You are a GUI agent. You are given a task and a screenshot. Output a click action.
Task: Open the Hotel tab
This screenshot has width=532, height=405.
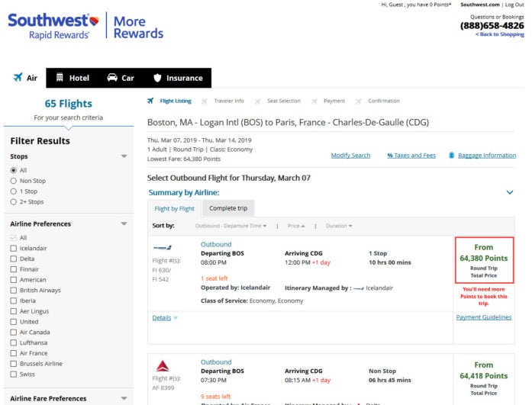click(73, 78)
